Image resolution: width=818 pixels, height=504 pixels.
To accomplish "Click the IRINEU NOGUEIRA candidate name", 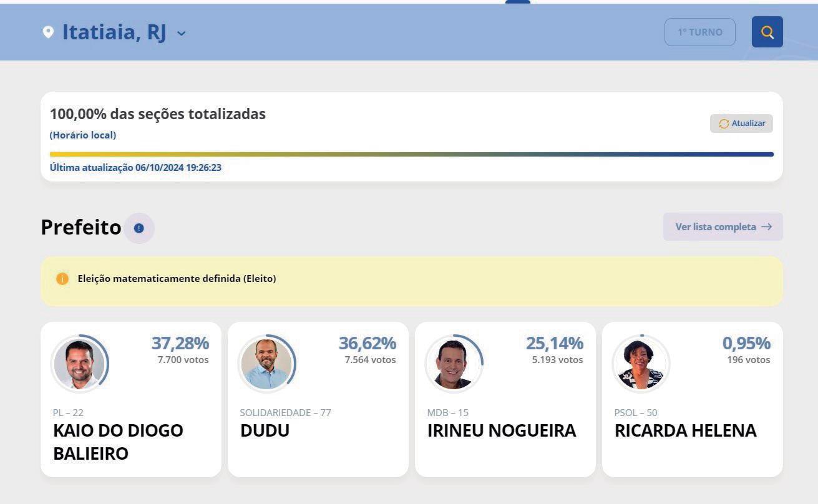I will [x=502, y=430].
